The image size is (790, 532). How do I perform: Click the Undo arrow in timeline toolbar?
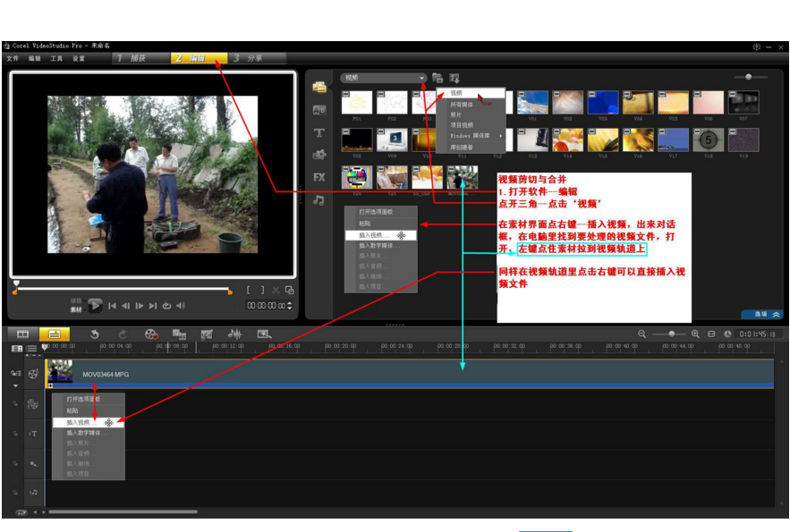point(95,334)
